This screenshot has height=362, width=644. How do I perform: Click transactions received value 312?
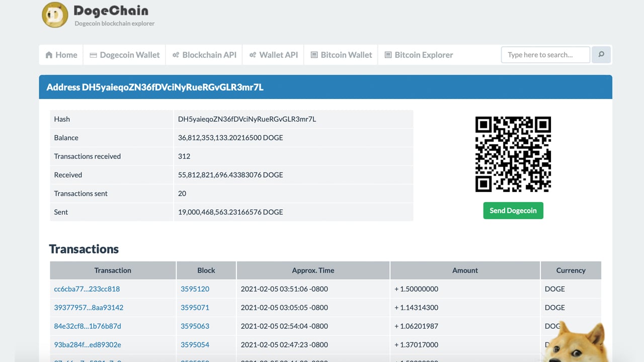point(184,156)
